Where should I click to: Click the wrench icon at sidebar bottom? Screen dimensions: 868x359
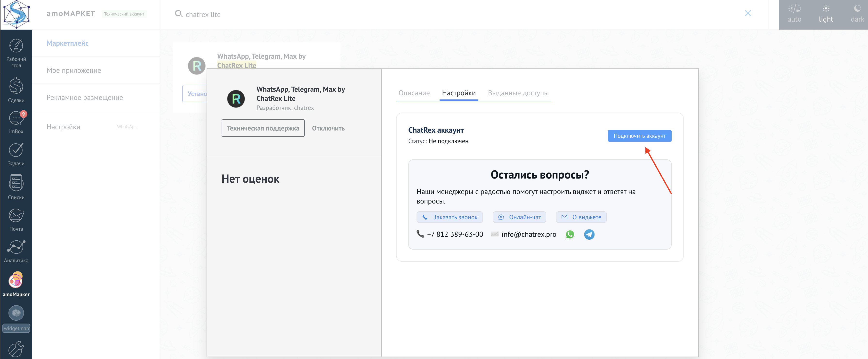pyautogui.click(x=16, y=349)
